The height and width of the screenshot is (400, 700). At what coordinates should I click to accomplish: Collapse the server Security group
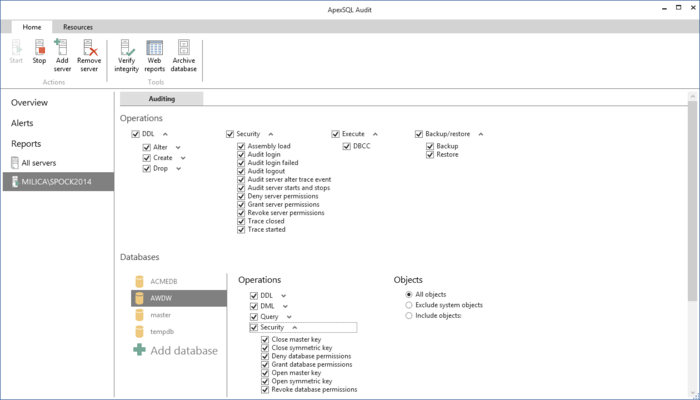click(x=271, y=134)
